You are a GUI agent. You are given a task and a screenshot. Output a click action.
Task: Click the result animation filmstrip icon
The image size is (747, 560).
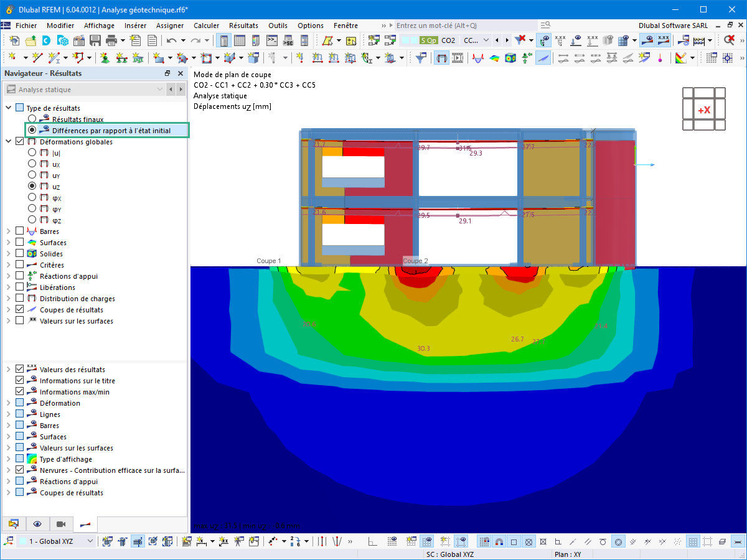[x=458, y=58]
